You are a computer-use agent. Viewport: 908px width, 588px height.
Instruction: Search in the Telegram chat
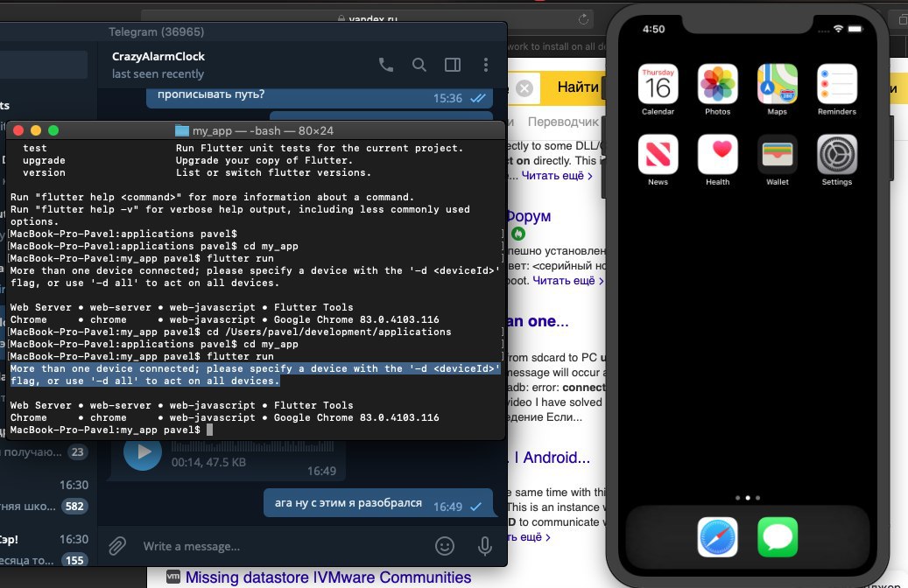click(x=419, y=65)
